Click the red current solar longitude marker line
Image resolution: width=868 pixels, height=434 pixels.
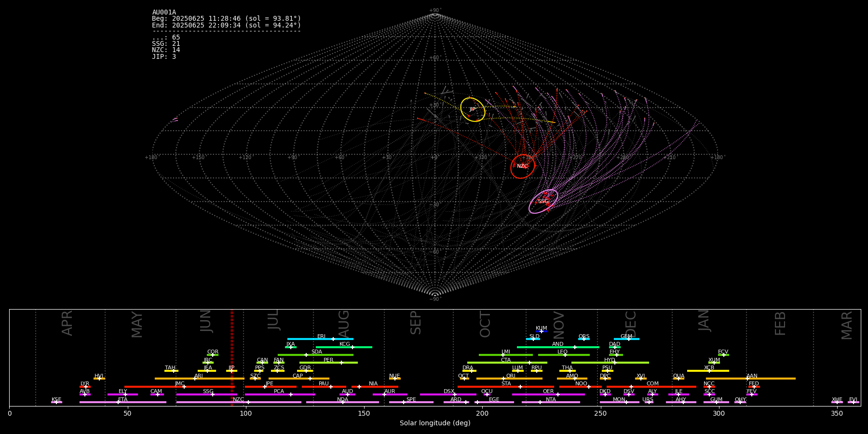[x=232, y=357]
